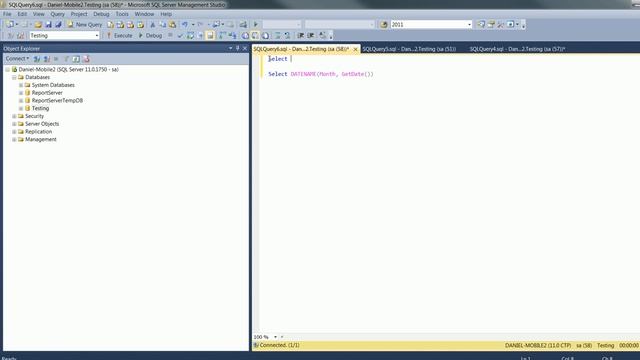Open the Connect menu in Object Explorer

(17, 59)
